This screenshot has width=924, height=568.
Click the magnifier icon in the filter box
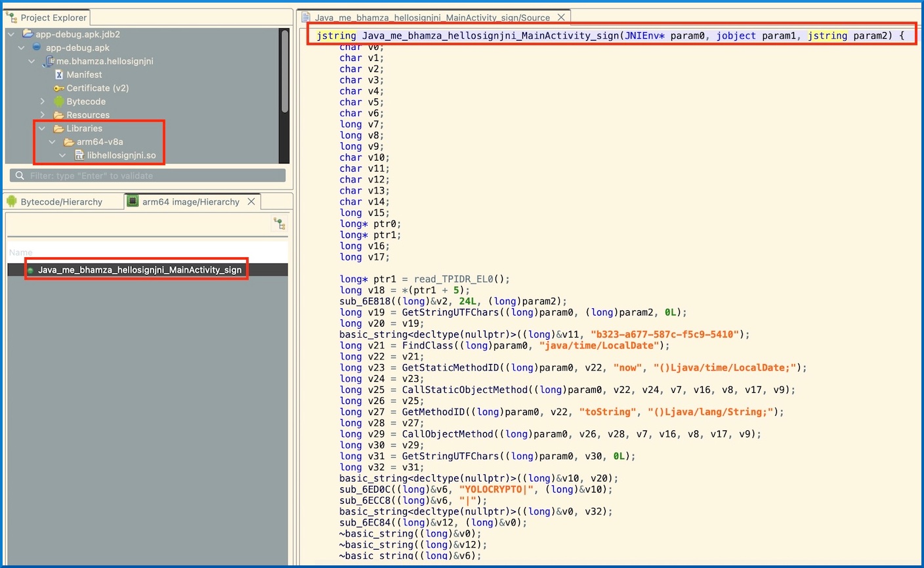pos(20,175)
